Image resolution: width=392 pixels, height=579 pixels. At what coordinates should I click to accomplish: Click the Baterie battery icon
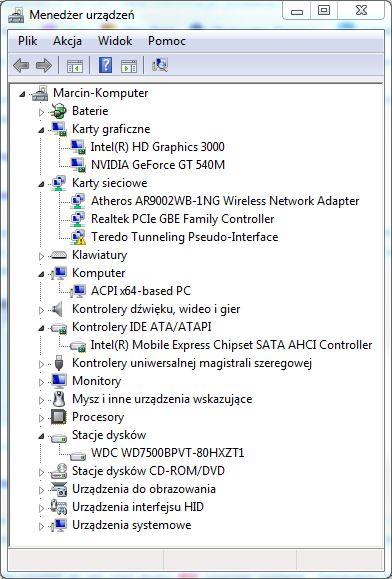(x=59, y=111)
